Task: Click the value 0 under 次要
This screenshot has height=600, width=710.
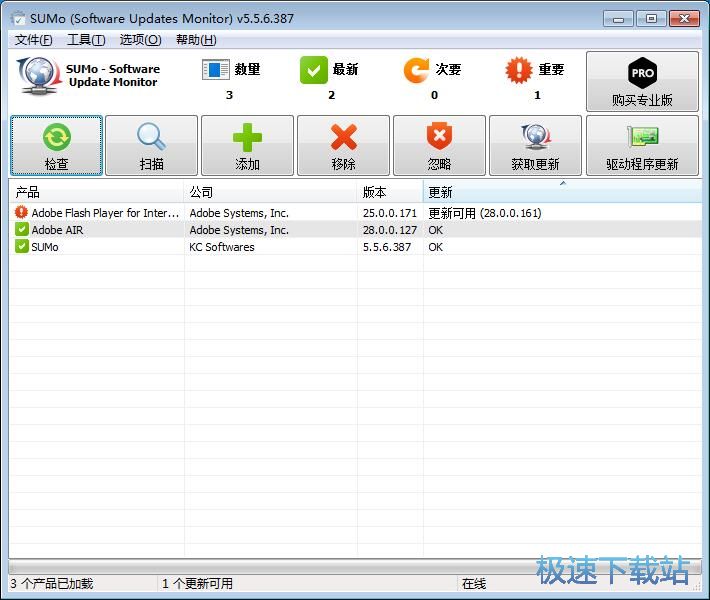Action: 435,95
